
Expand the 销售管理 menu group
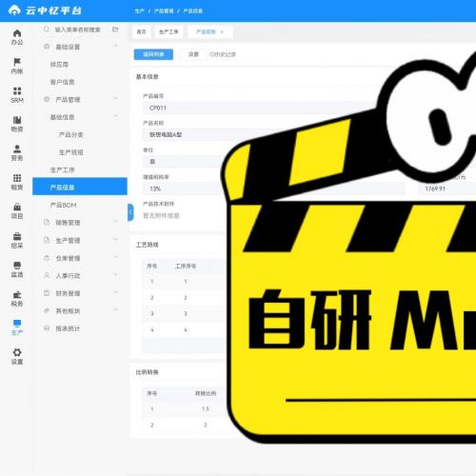click(x=115, y=222)
